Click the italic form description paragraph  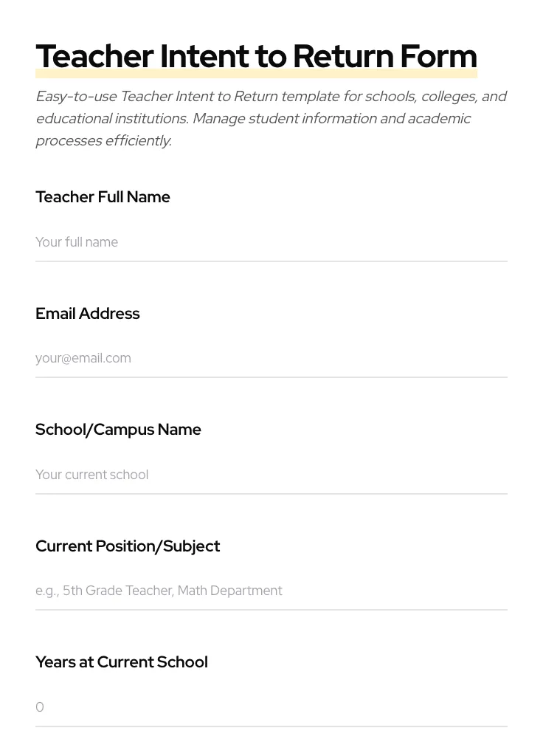(271, 118)
